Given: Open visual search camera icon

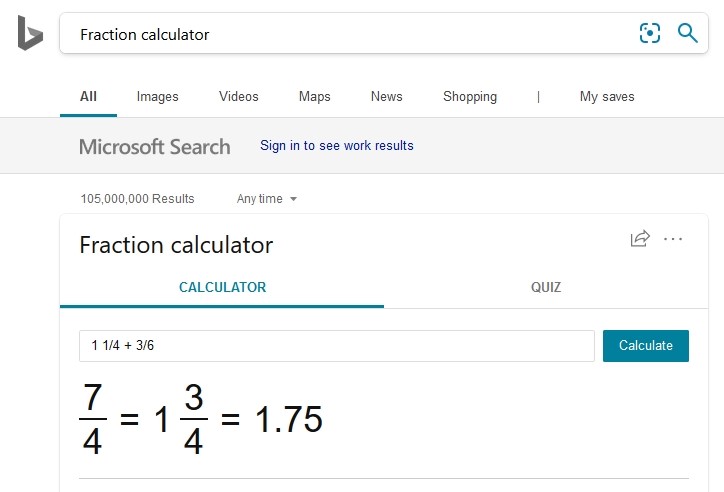Looking at the screenshot, I should [650, 34].
